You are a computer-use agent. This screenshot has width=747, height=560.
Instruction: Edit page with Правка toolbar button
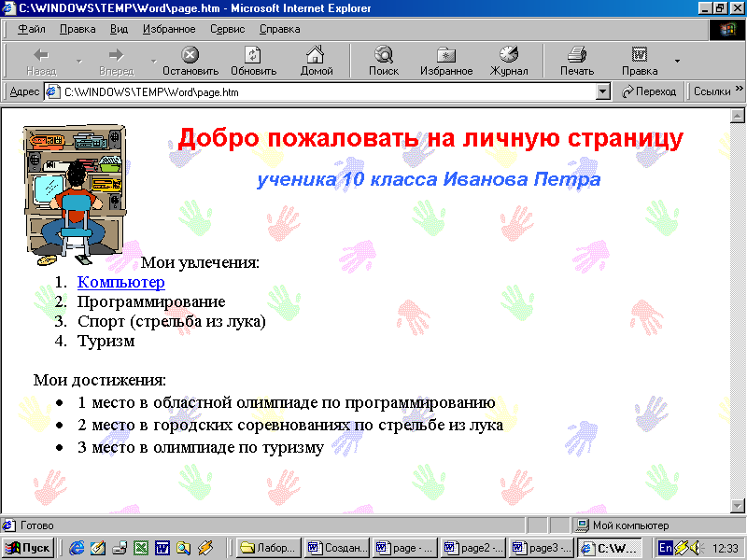coord(640,61)
